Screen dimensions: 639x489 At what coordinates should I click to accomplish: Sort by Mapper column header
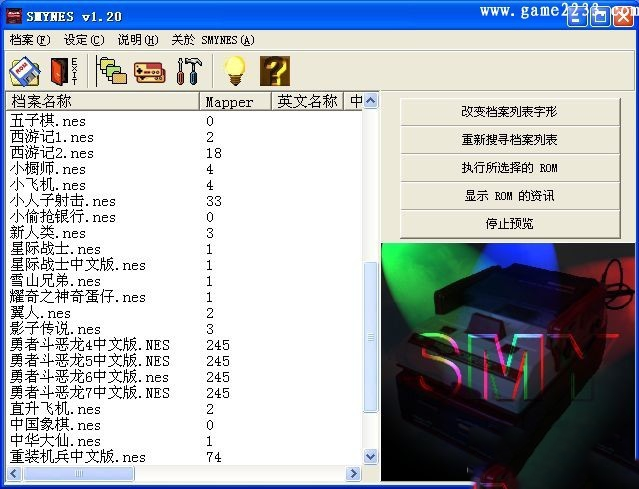tap(235, 101)
